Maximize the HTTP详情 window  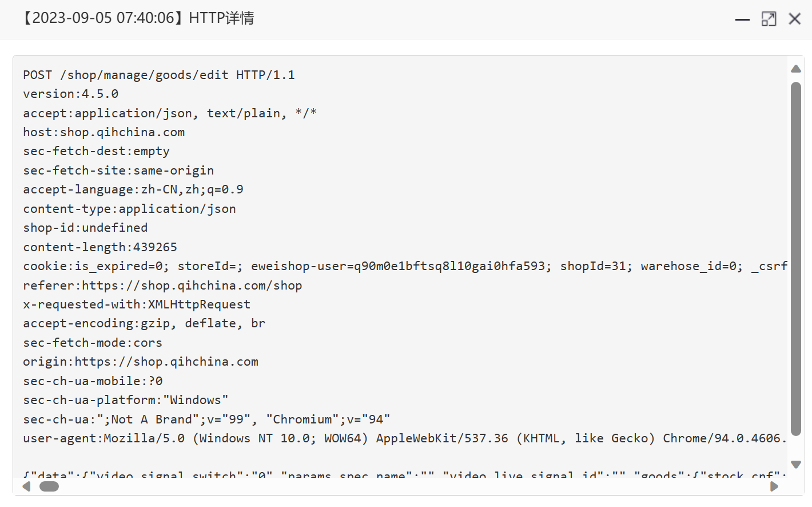[769, 19]
